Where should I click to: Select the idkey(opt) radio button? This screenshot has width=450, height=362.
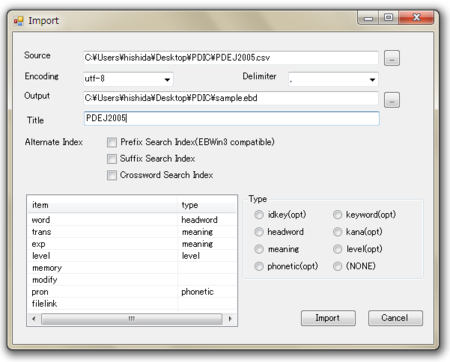[x=259, y=215]
